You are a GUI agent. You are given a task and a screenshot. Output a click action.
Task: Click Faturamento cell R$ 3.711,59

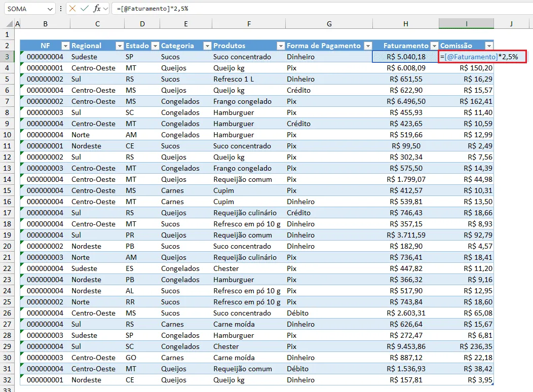(405, 235)
